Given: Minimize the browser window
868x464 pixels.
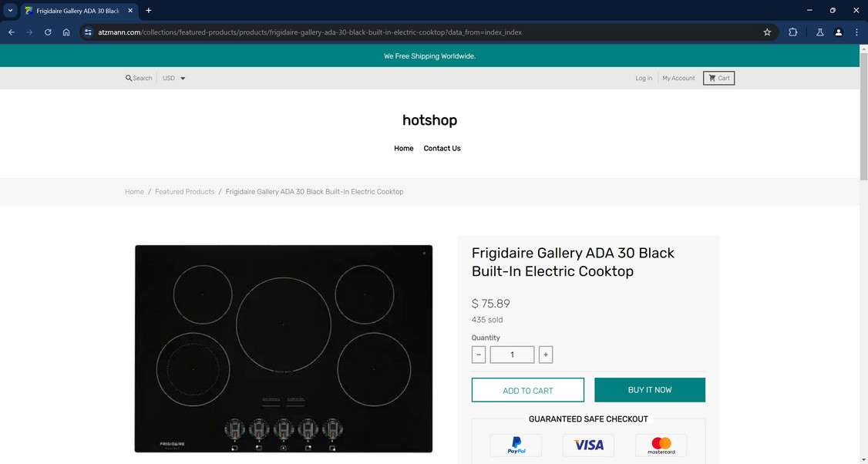Looking at the screenshot, I should coord(809,11).
